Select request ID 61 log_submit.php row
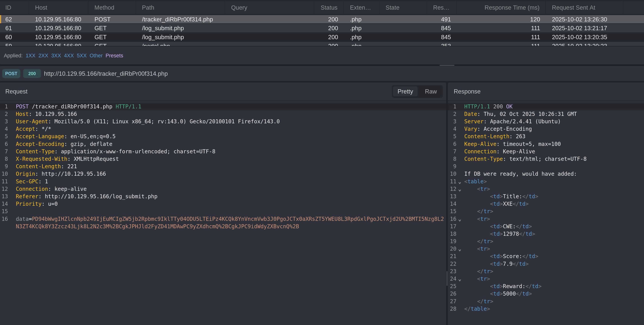This screenshot has height=325, width=644. tap(163, 28)
